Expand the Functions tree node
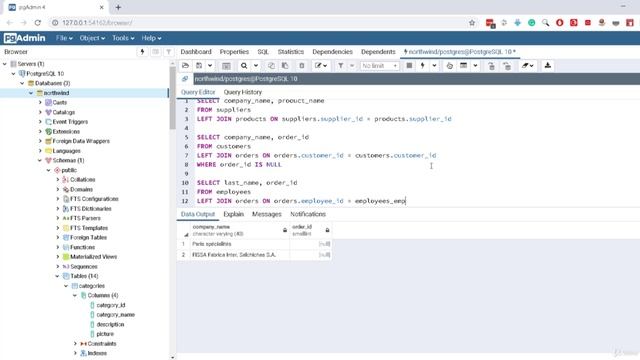 (x=58, y=247)
